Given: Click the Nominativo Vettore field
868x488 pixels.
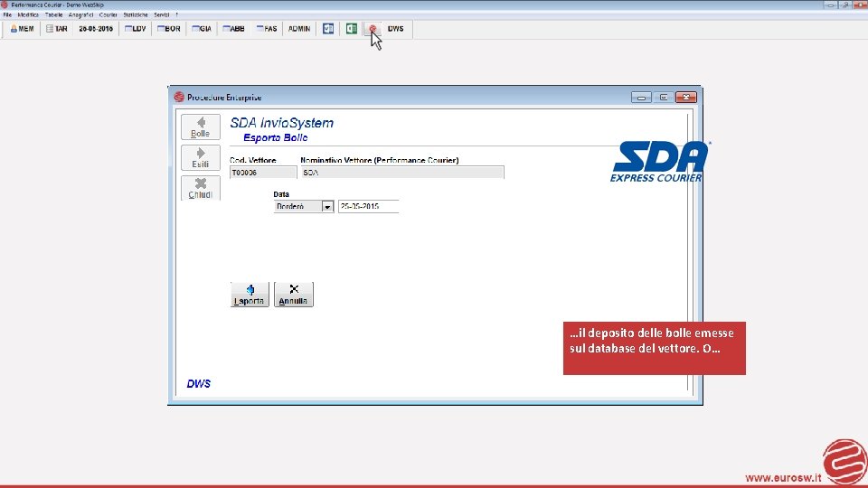Looking at the screenshot, I should [401, 173].
